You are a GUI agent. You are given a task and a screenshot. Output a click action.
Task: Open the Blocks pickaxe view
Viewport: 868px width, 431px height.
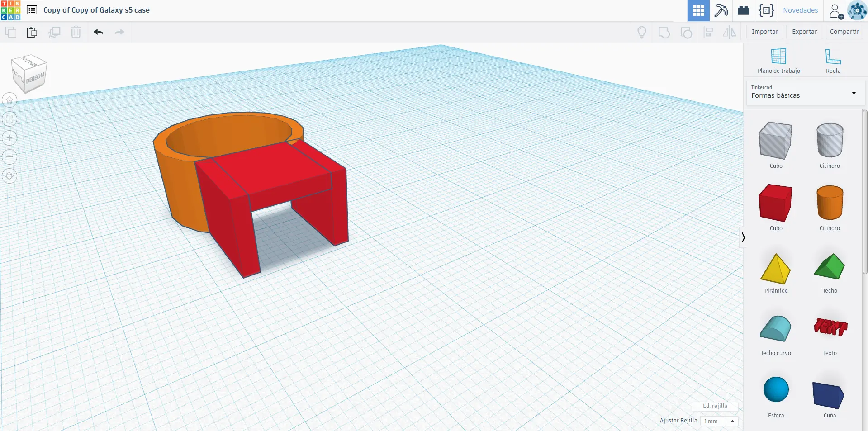point(721,10)
